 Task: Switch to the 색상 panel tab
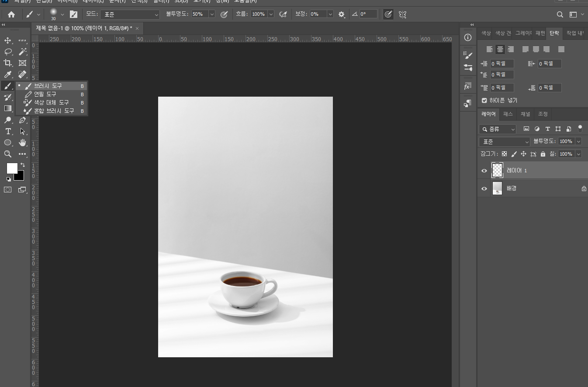point(486,33)
